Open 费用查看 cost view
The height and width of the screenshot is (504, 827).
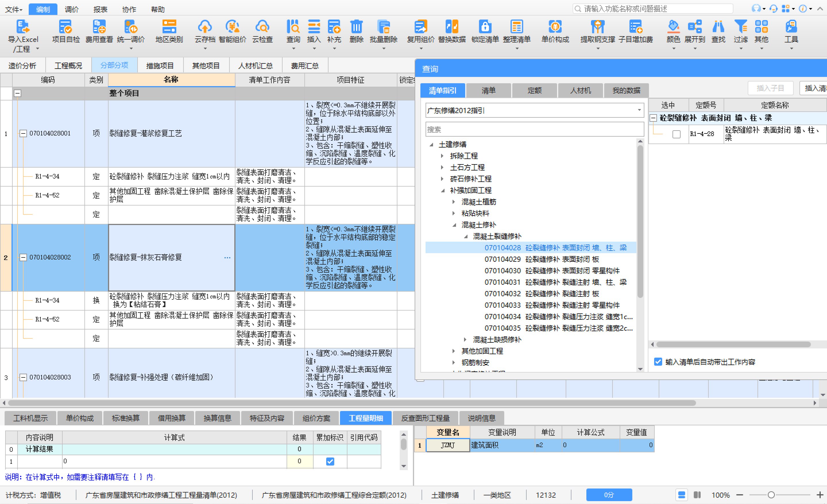point(99,26)
